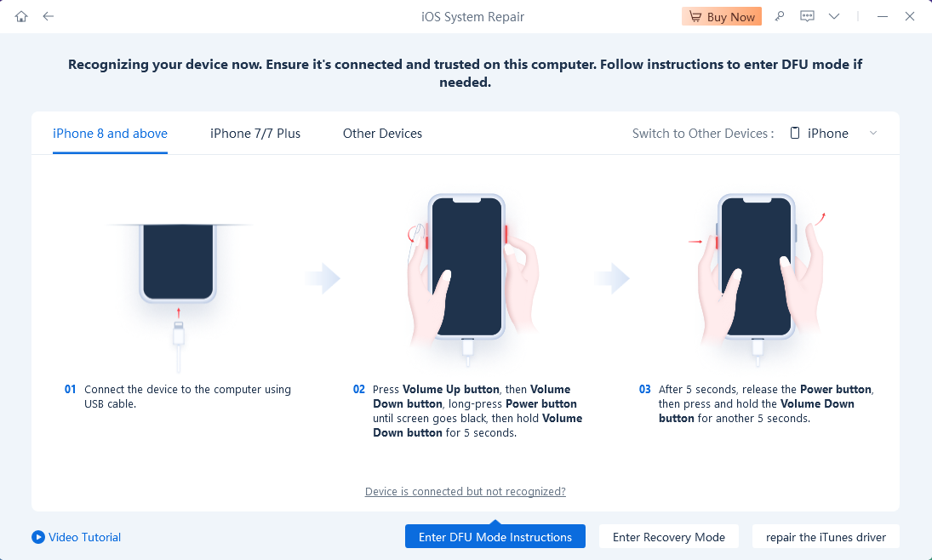Switch to the iPhone 7/7 Plus tab
The height and width of the screenshot is (560, 932).
255,133
